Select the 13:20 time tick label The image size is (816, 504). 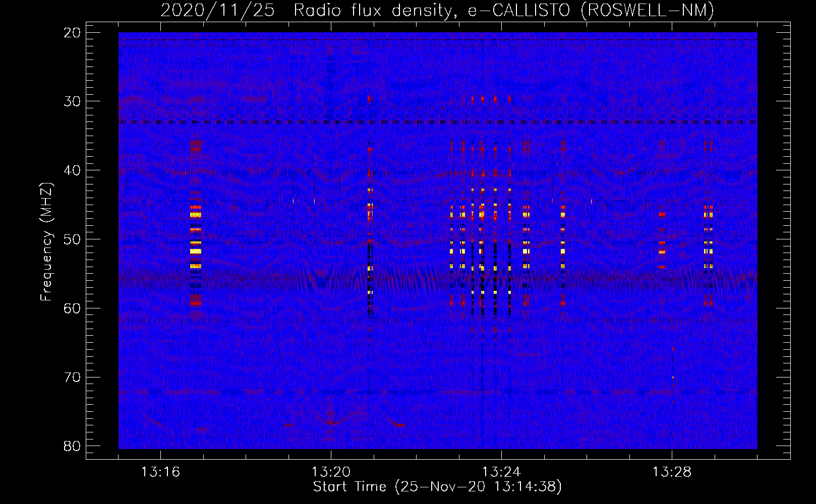331,472
